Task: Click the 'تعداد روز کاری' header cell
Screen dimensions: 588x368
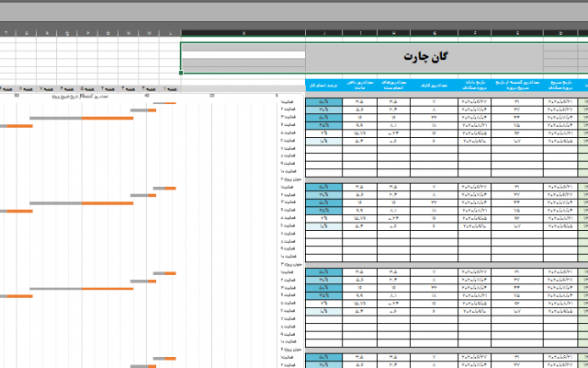Action: 438,84
